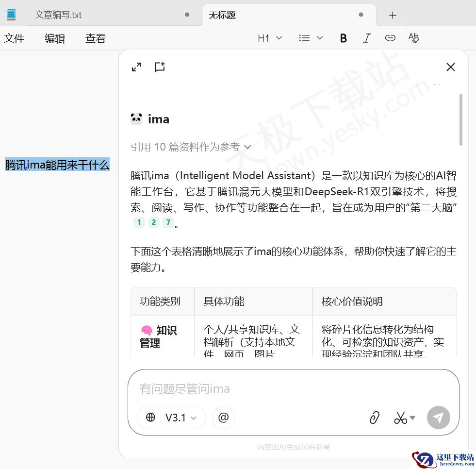
Task: Collapse the cited sources list of 10 articles
Action: 247,147
